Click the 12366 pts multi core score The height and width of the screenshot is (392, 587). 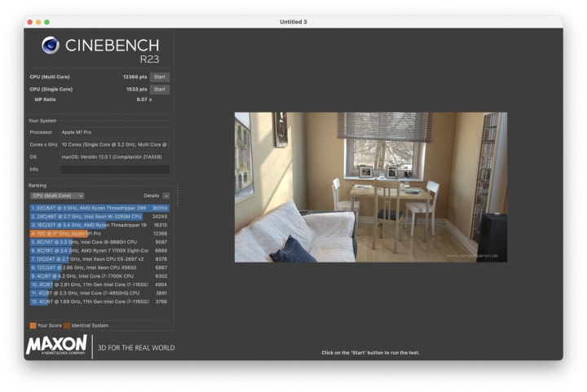(x=135, y=77)
